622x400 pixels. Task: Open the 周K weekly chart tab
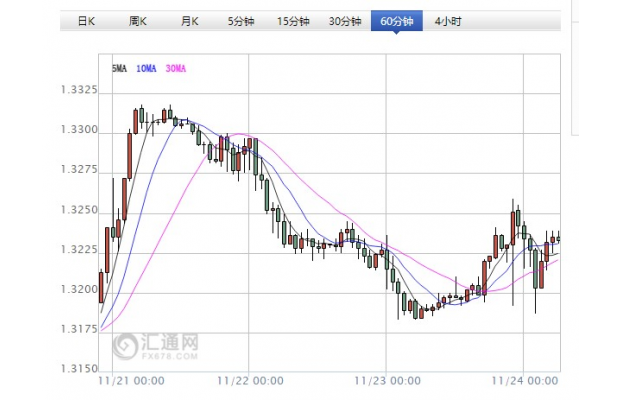(x=138, y=21)
